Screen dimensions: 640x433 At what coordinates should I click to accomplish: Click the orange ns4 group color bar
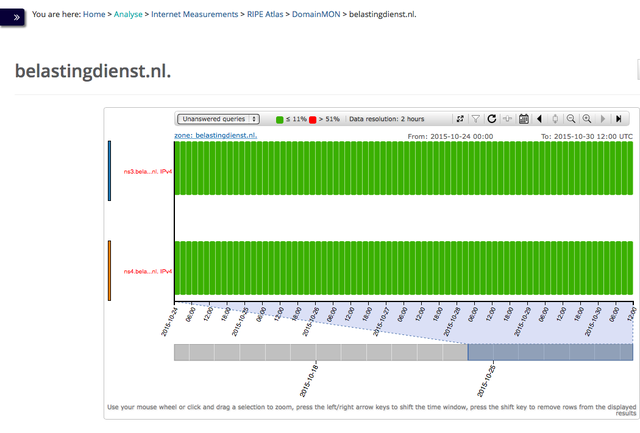[109, 271]
